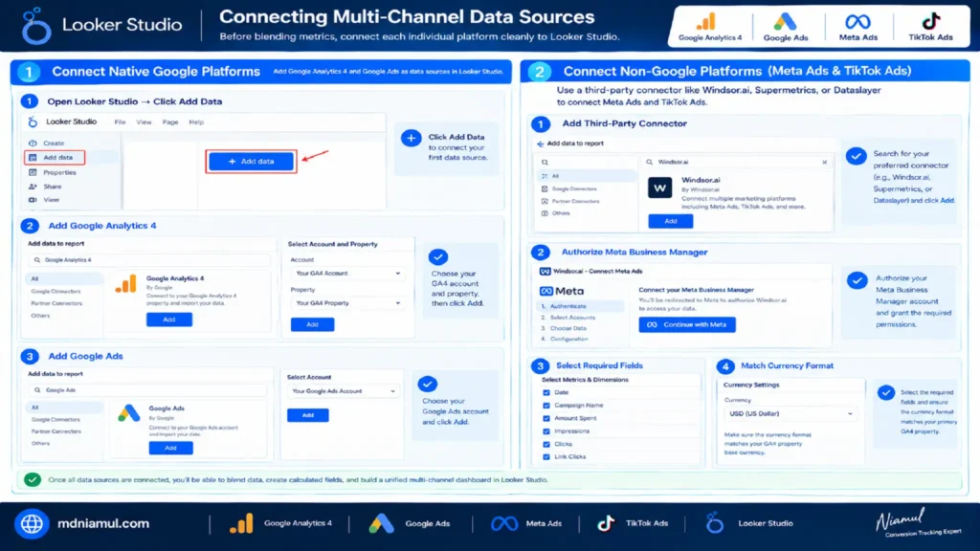Toggle the Date field checkbox

pyautogui.click(x=546, y=393)
